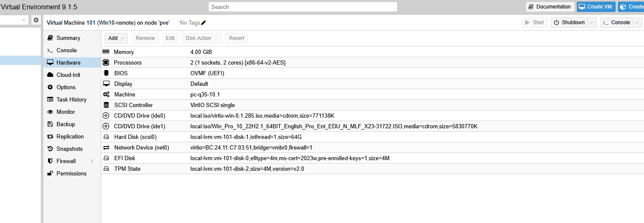Expand the Firewall submenu arrow
Image resolution: width=644 pixels, height=223 pixels.
[x=93, y=161]
